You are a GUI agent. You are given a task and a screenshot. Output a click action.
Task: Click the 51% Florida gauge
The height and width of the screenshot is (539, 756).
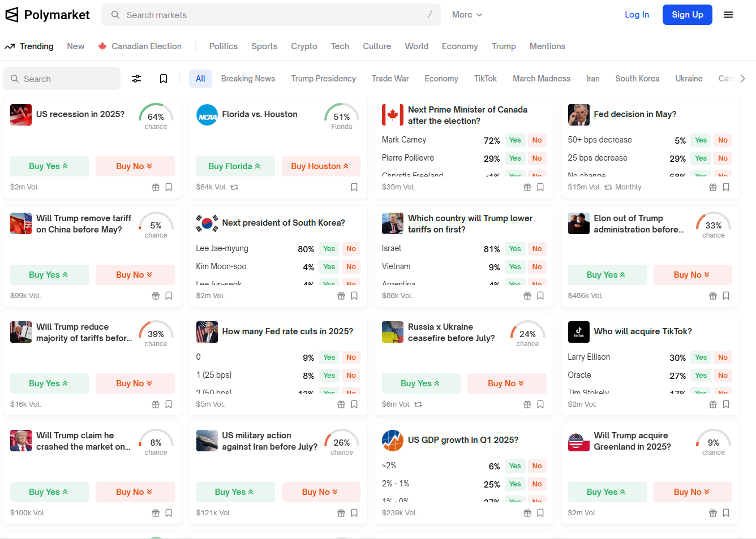pos(342,117)
